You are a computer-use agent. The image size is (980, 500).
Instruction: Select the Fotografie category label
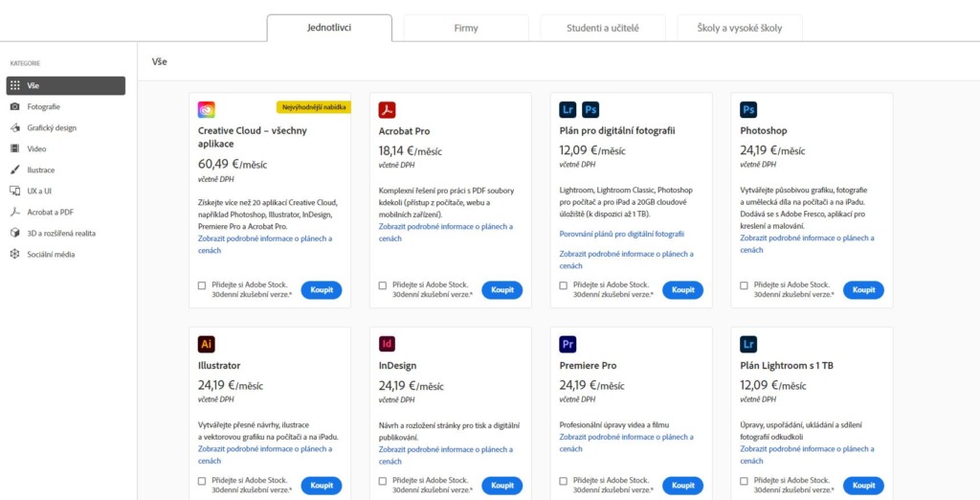(44, 107)
